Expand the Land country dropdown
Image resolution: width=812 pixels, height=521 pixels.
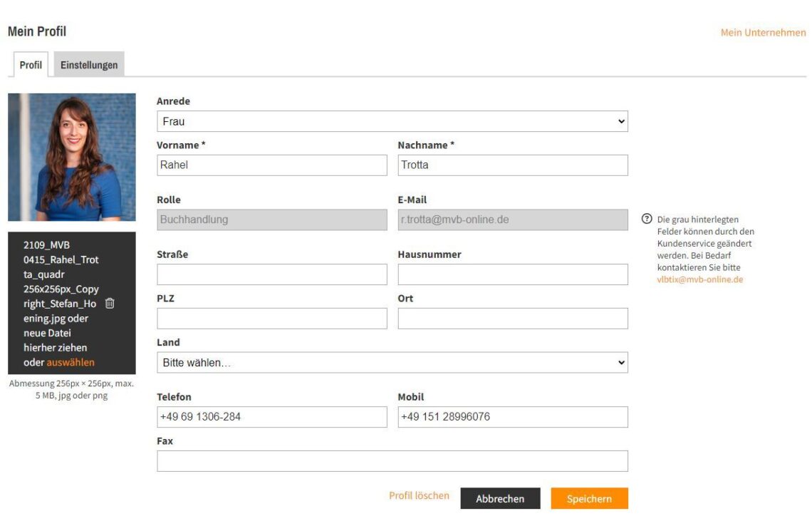click(x=392, y=363)
